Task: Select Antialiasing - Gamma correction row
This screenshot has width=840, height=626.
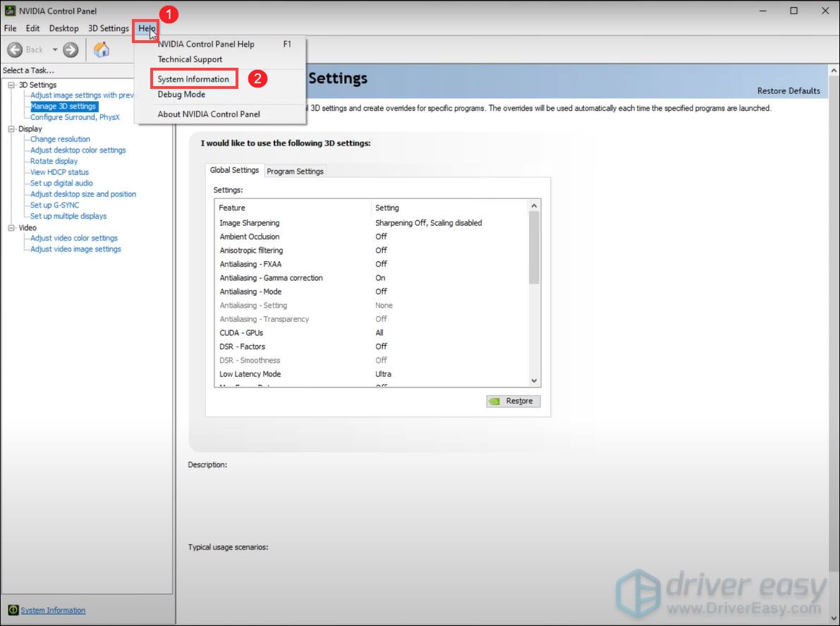Action: point(372,277)
